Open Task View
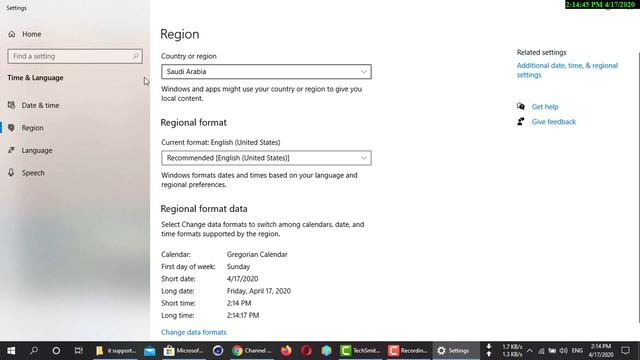 click(x=78, y=351)
